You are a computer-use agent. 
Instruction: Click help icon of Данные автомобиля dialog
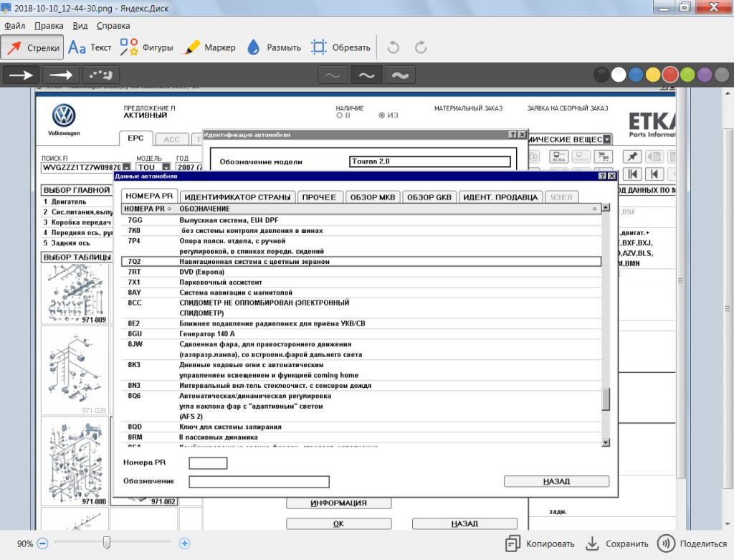pyautogui.click(x=602, y=176)
